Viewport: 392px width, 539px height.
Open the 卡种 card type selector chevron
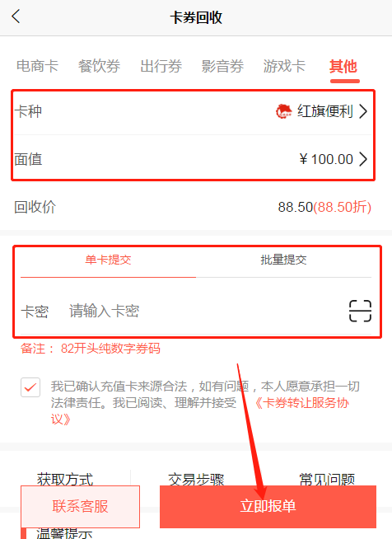[x=363, y=111]
